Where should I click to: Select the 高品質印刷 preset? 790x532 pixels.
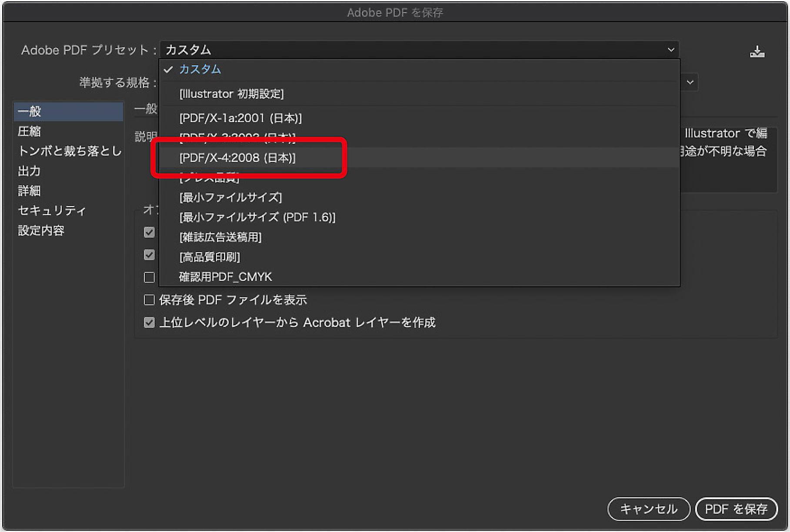point(210,257)
